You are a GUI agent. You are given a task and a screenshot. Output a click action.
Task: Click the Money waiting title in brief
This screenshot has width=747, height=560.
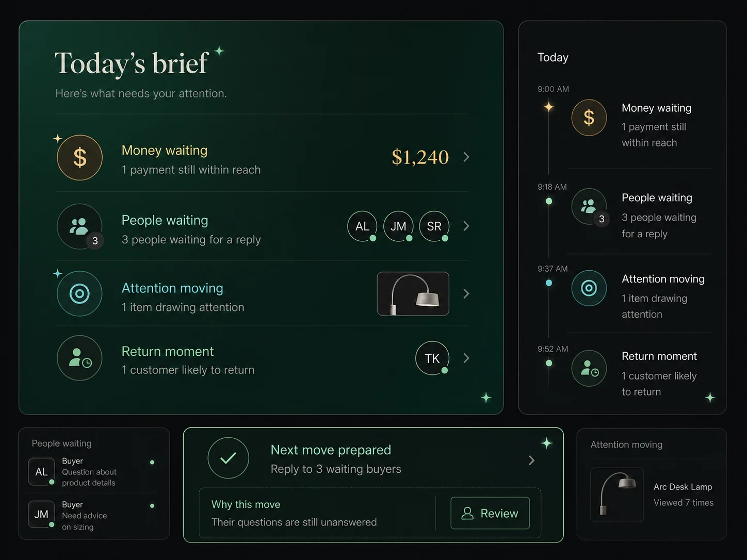165,150
